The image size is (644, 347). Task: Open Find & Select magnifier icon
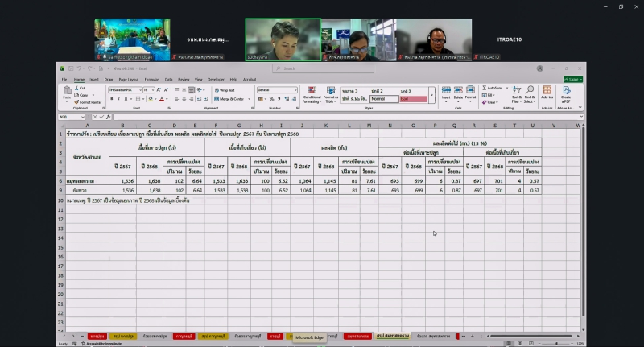tap(530, 93)
